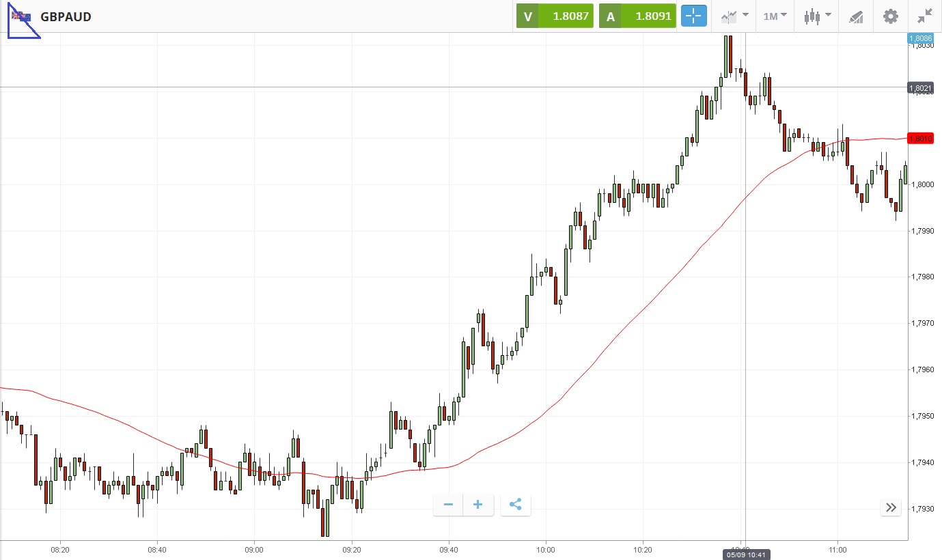Zoom out chart with minus button

point(449,505)
